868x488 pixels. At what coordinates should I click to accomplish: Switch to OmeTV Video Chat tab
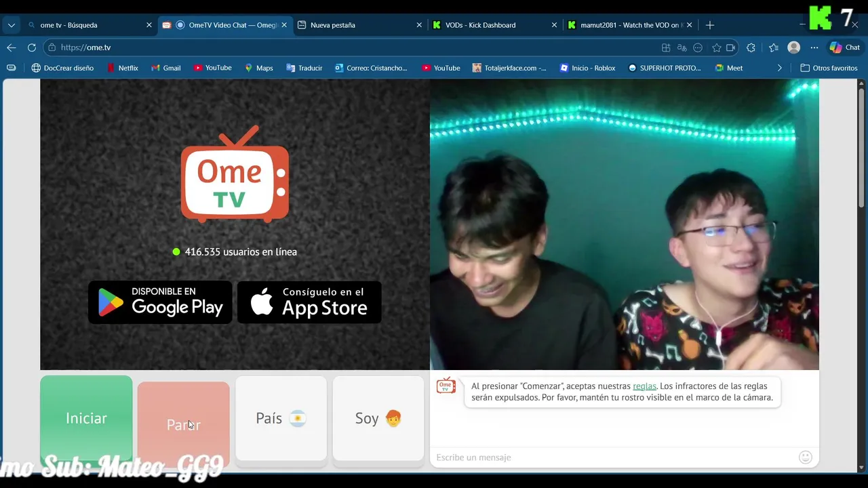pos(225,25)
